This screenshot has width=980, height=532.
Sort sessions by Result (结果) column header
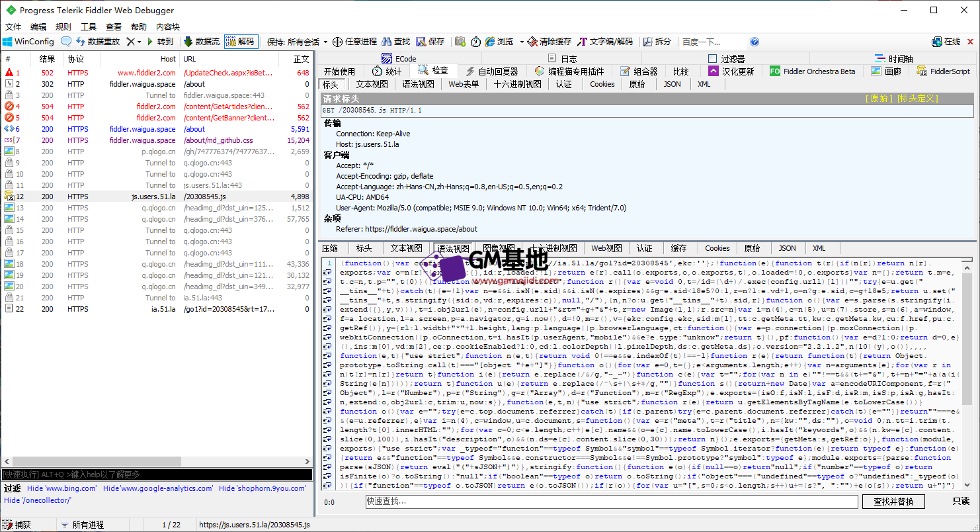pyautogui.click(x=47, y=59)
